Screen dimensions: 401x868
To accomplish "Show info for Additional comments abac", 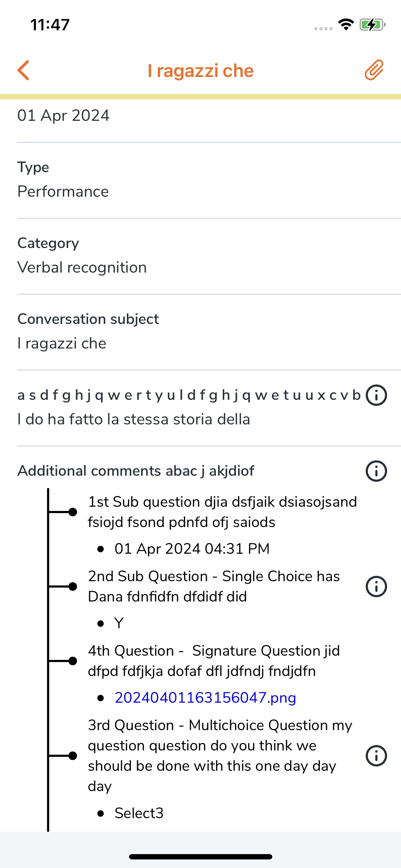I will pos(376,471).
